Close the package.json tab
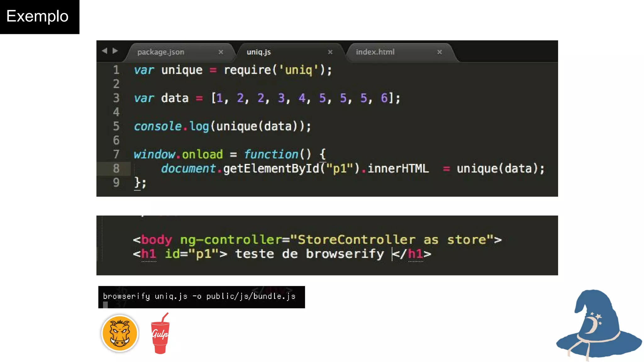This screenshot has height=362, width=644. tap(221, 52)
